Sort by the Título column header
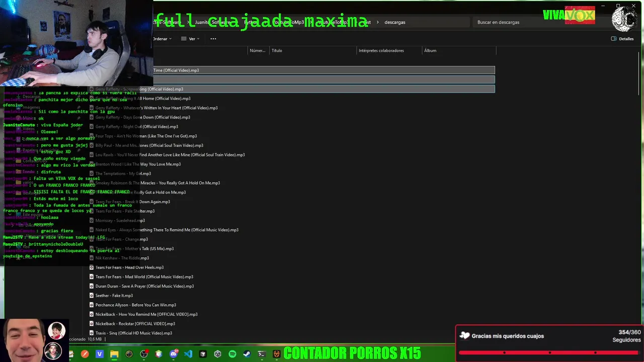Screen dimensions: 644x362 click(313, 50)
